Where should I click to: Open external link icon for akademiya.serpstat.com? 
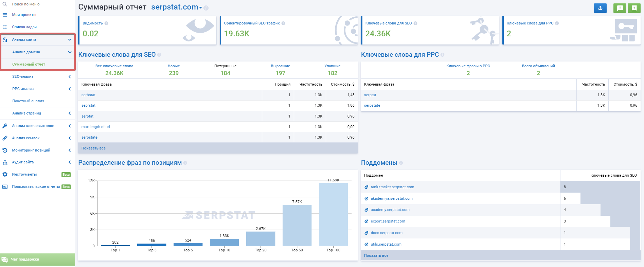coord(366,199)
